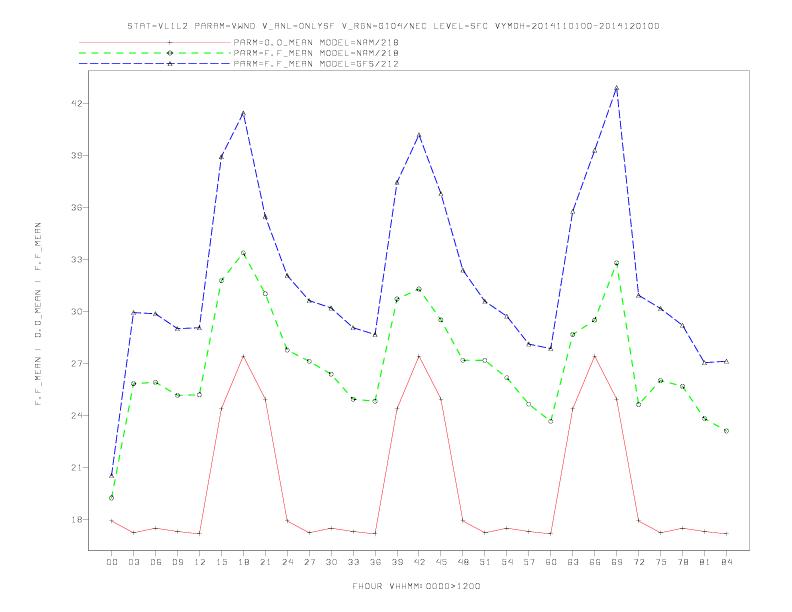The image size is (792, 612).
Task: Click x-axis tick label 18
Action: (243, 562)
